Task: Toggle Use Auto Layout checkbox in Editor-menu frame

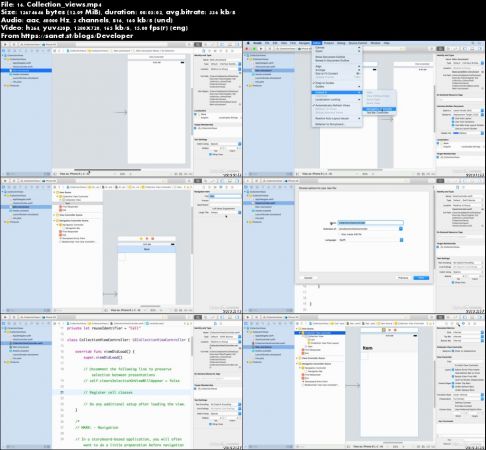Action: (453, 118)
